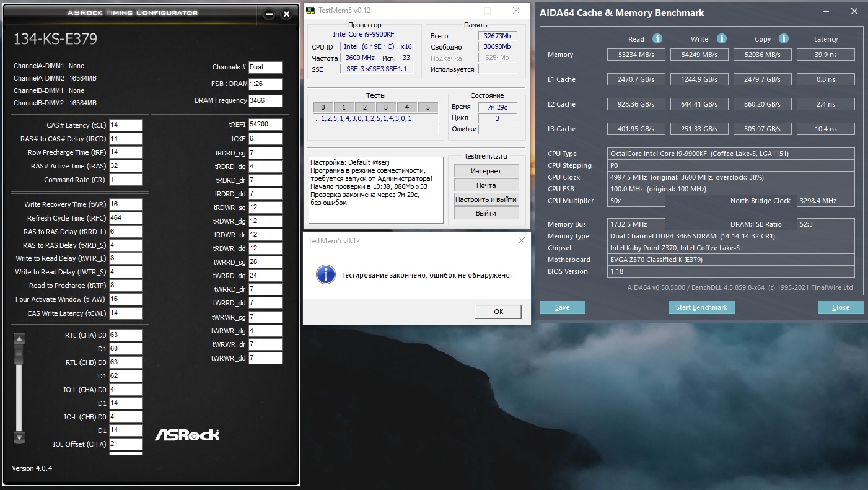Close the ASRock Timing Configurator window
The height and width of the screenshot is (490, 868).
[x=286, y=14]
